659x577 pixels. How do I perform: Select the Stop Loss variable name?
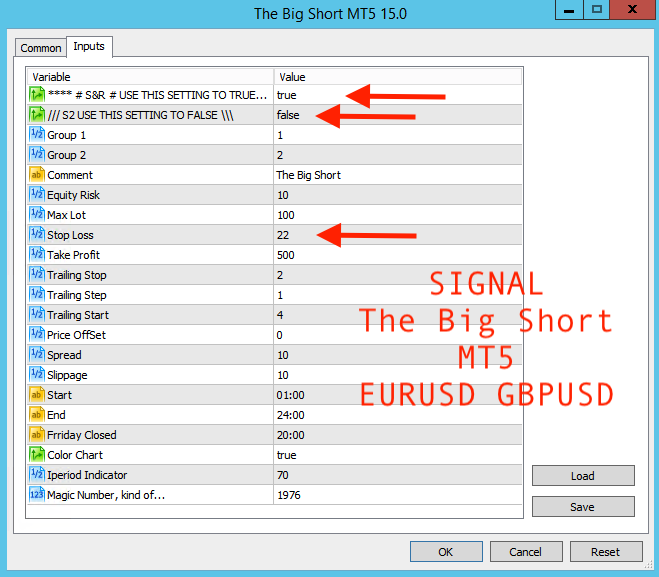click(x=70, y=235)
